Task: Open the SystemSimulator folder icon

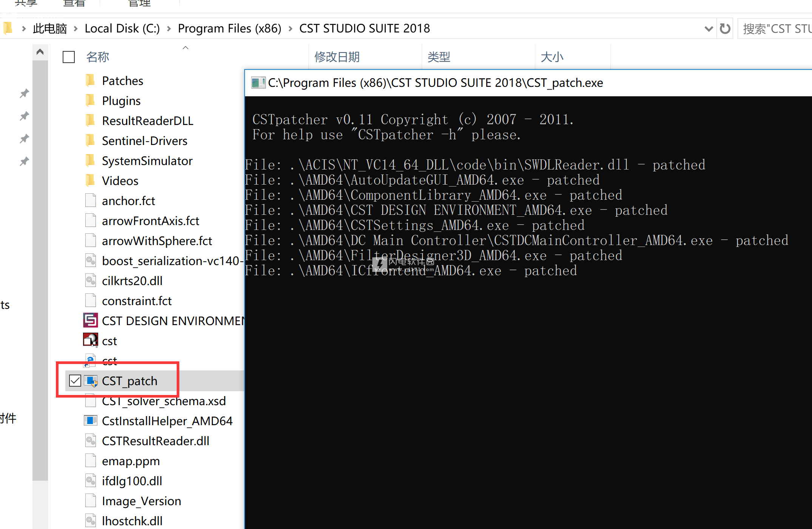Action: pos(91,160)
